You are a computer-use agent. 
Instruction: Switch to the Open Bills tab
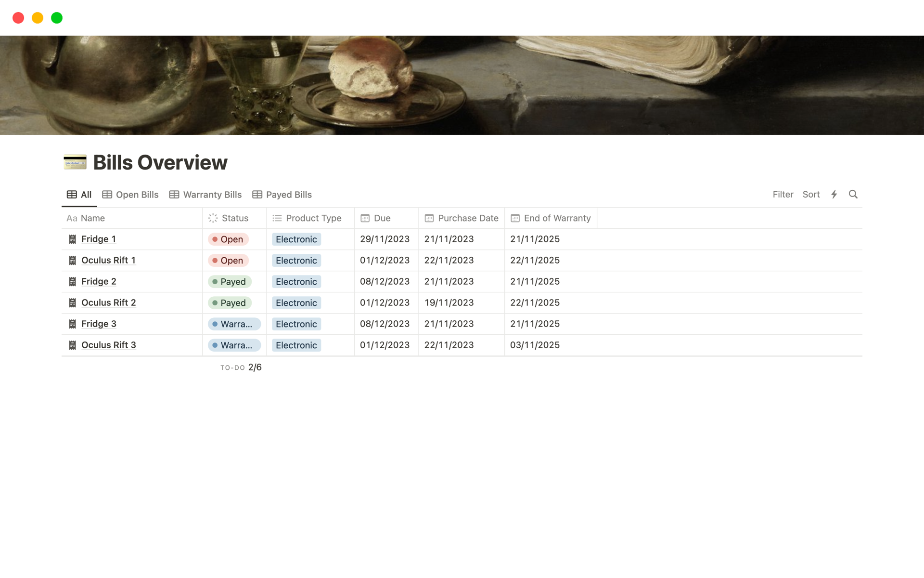coord(130,195)
